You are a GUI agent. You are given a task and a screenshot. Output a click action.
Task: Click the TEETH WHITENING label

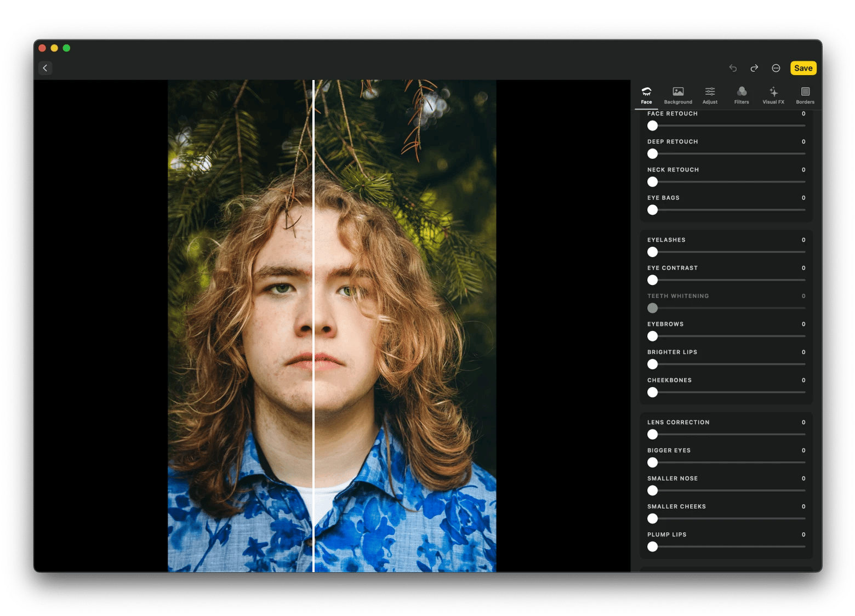point(678,296)
